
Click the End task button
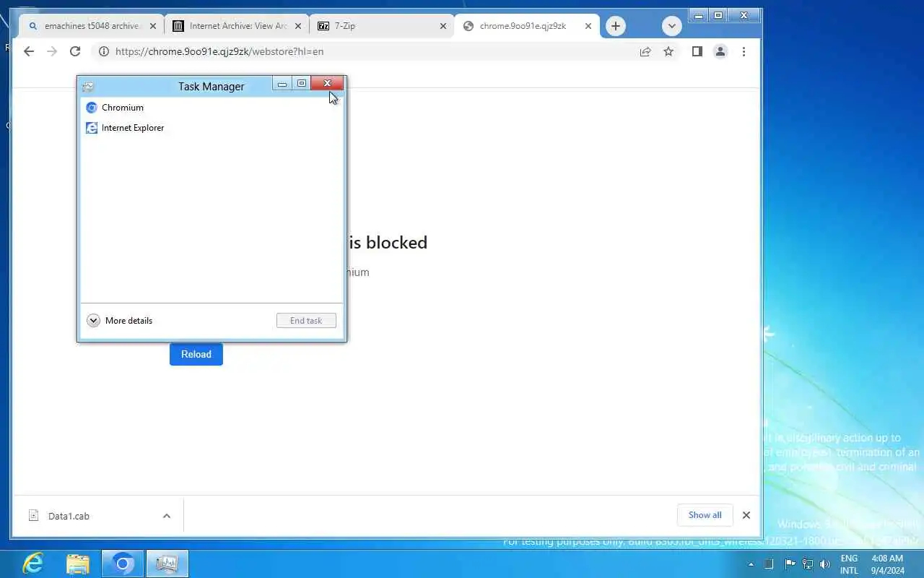tap(306, 321)
